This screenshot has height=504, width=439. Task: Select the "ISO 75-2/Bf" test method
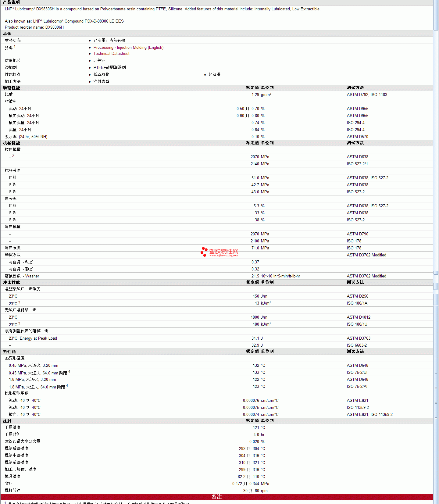[x=357, y=373]
